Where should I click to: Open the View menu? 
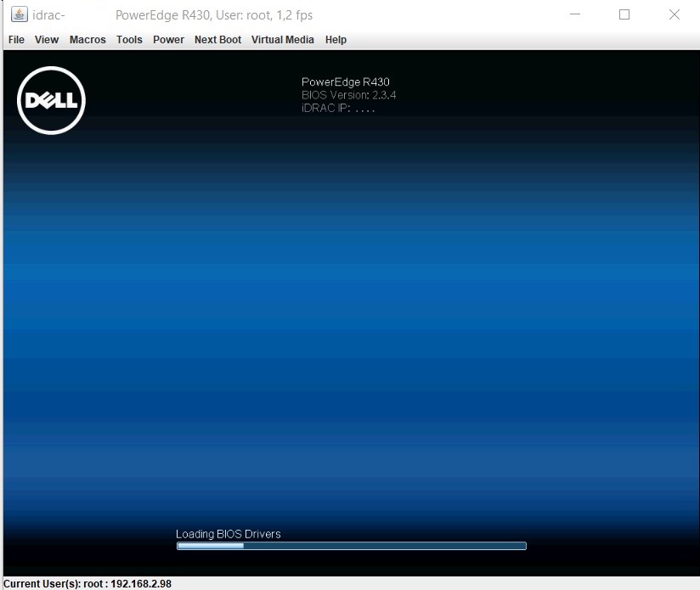pyautogui.click(x=47, y=40)
